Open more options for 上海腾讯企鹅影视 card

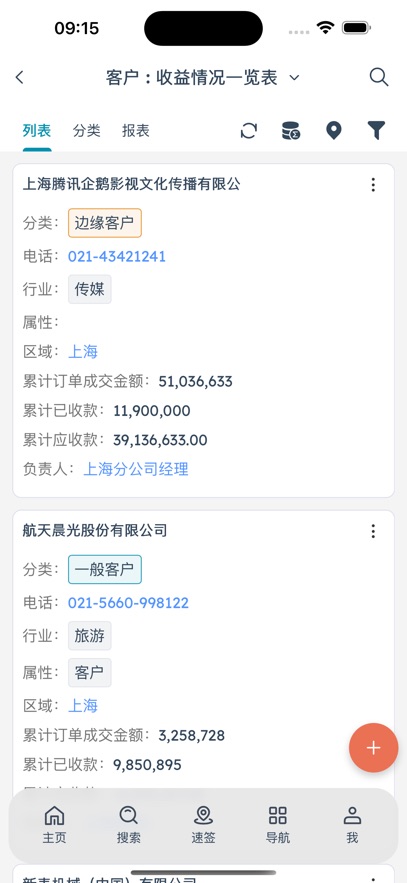click(373, 185)
